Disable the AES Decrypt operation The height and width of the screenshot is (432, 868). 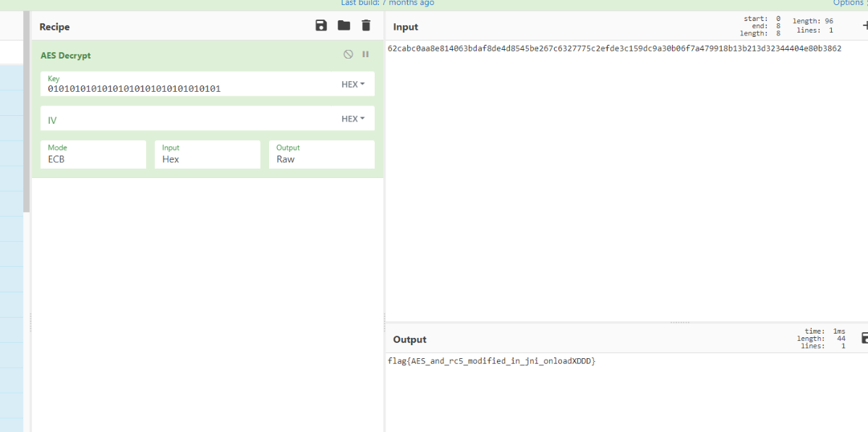pyautogui.click(x=348, y=54)
